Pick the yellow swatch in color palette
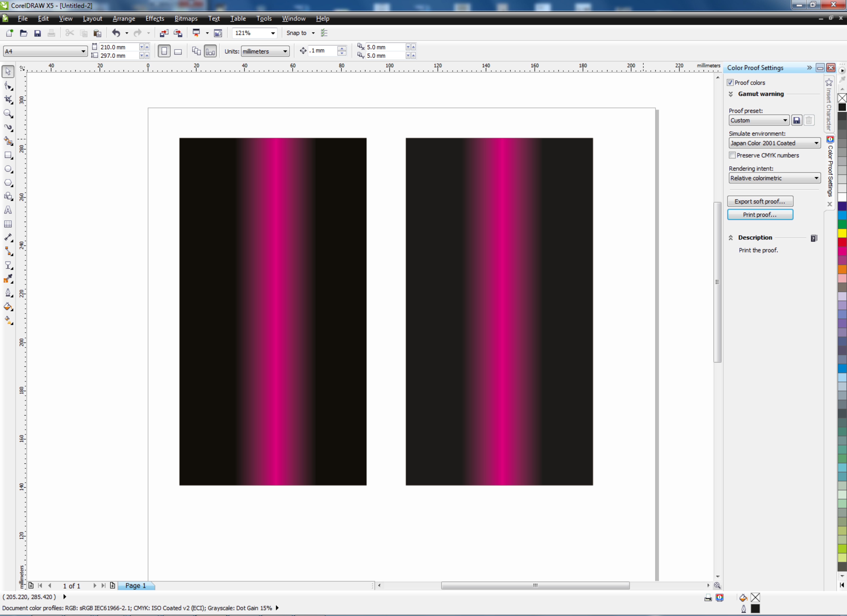This screenshot has height=616, width=847. [842, 233]
